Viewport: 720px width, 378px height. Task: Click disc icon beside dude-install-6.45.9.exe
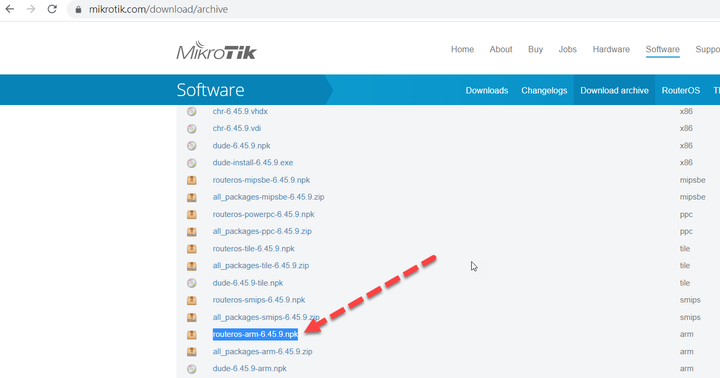pos(191,163)
